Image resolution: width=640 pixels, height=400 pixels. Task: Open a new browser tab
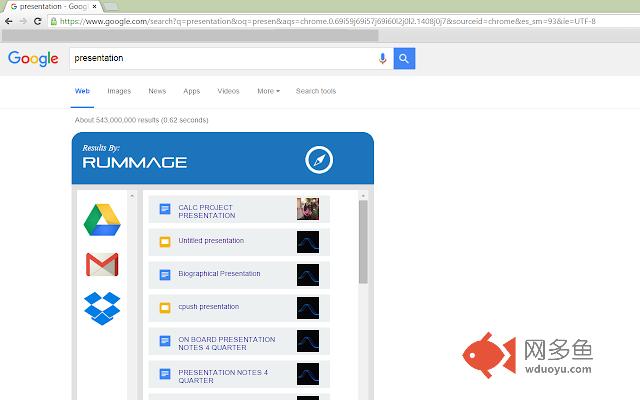click(110, 7)
